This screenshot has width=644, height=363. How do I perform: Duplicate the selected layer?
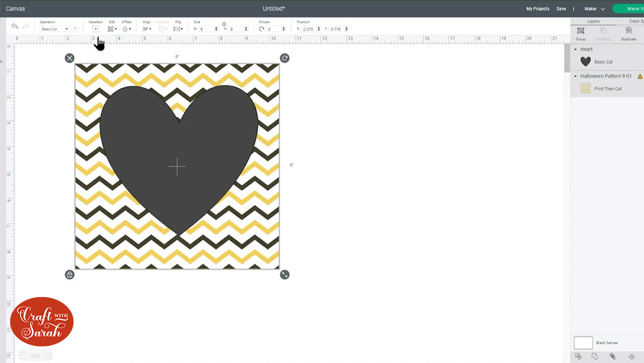(x=628, y=31)
